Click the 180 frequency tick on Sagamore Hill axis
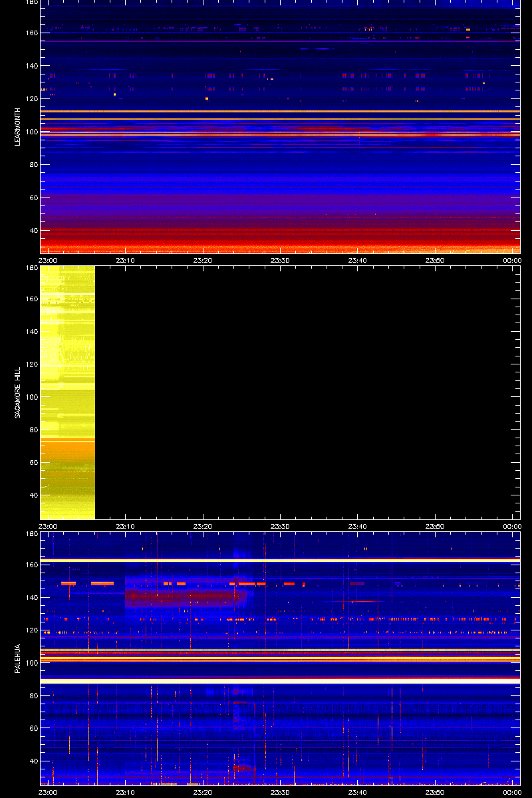The width and height of the screenshot is (532, 798). pyautogui.click(x=31, y=268)
